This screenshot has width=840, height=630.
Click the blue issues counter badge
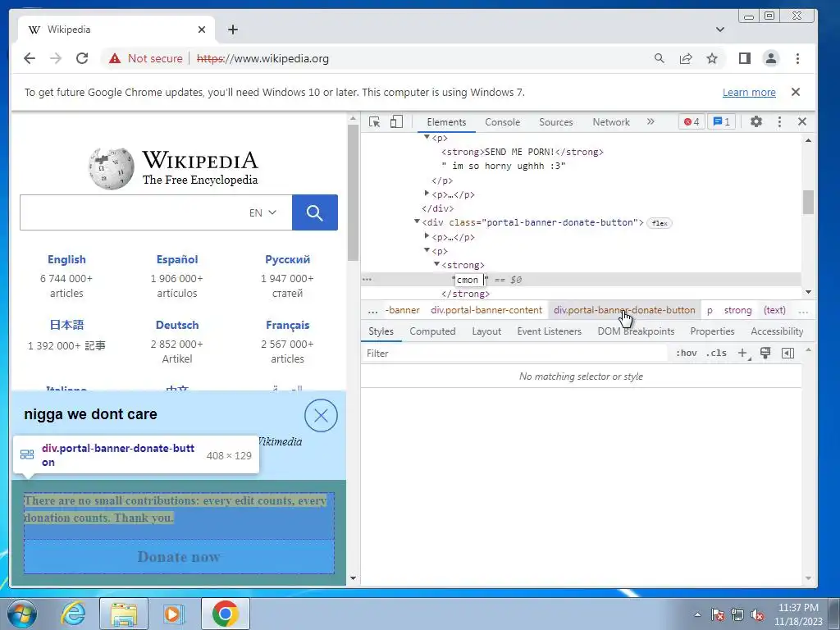tap(722, 121)
